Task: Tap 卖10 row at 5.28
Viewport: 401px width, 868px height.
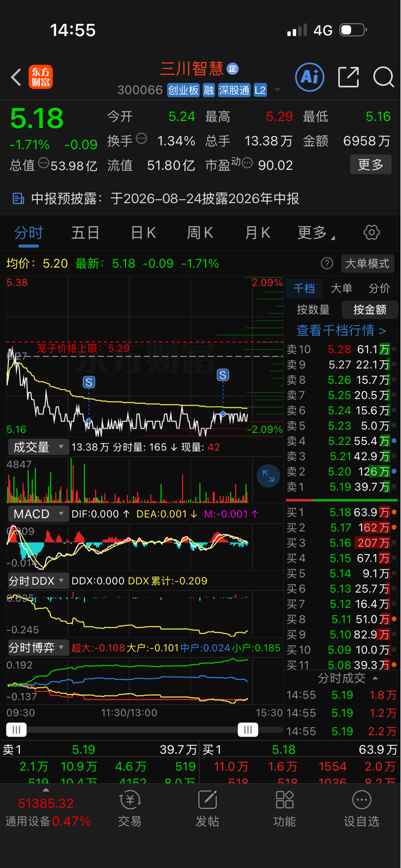Action: 342,349
